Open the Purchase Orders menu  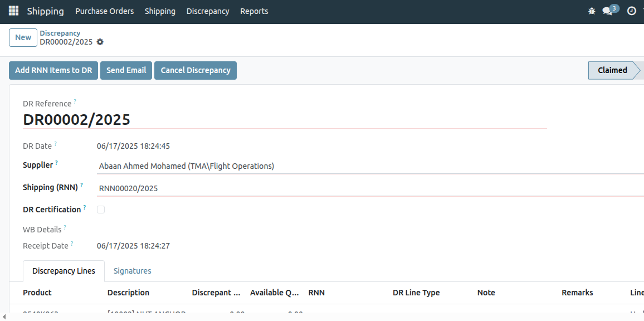(104, 11)
